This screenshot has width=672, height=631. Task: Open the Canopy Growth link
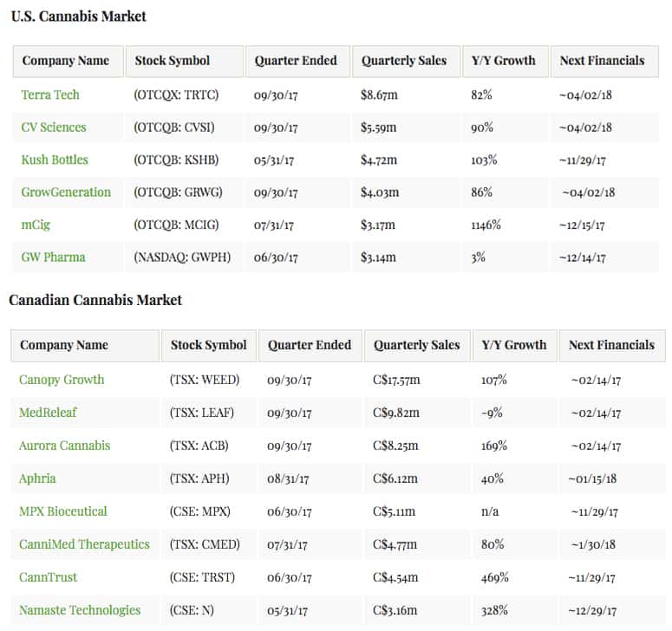[62, 380]
